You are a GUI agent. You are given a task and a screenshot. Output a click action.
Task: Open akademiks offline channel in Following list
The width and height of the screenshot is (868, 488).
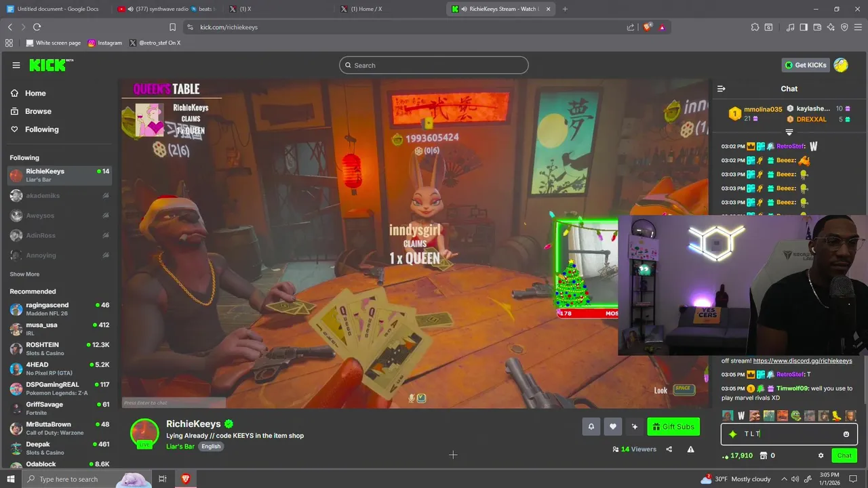click(60, 195)
